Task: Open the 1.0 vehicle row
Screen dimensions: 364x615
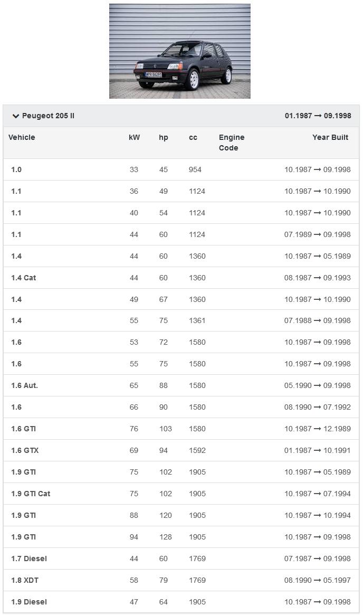Action: coord(16,169)
